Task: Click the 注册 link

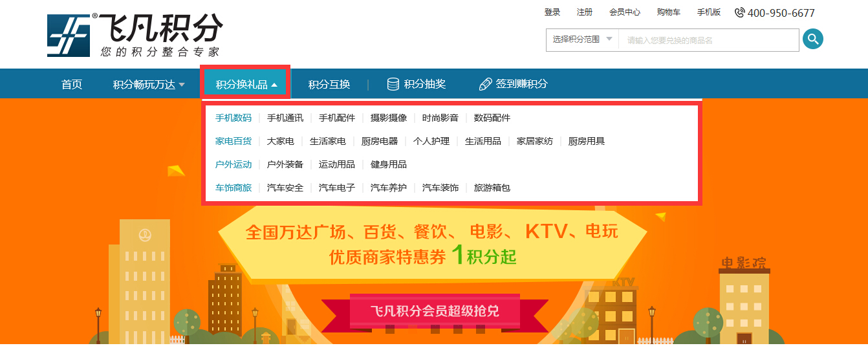Action: point(585,12)
